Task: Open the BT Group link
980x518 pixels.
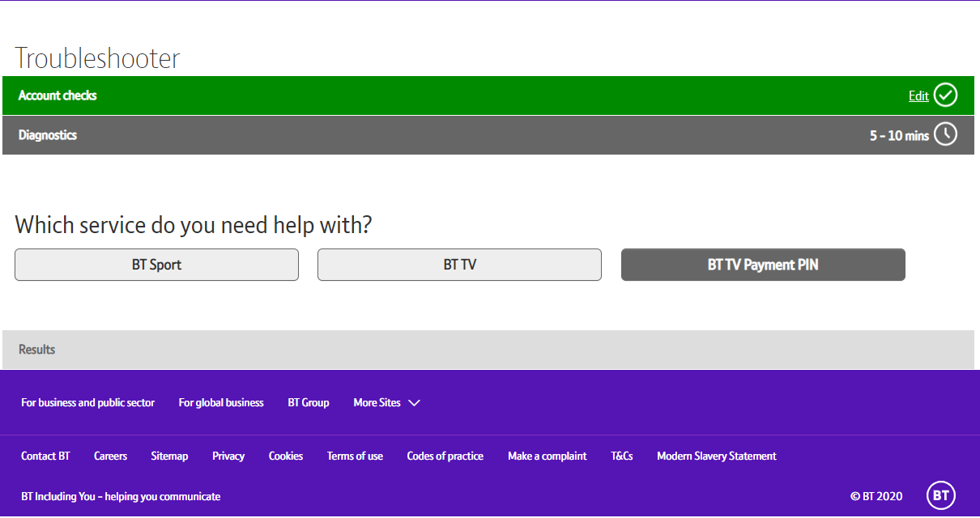Action: (309, 403)
